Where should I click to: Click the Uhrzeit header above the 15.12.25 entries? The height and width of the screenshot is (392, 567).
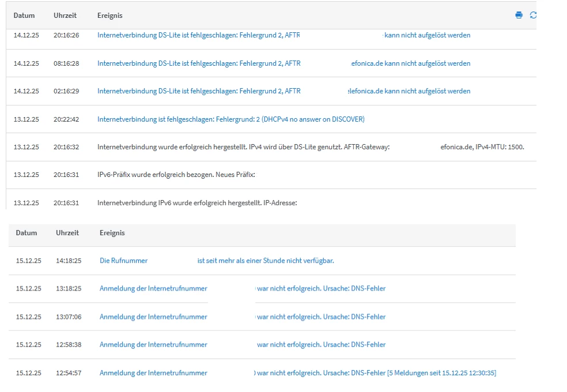(67, 233)
